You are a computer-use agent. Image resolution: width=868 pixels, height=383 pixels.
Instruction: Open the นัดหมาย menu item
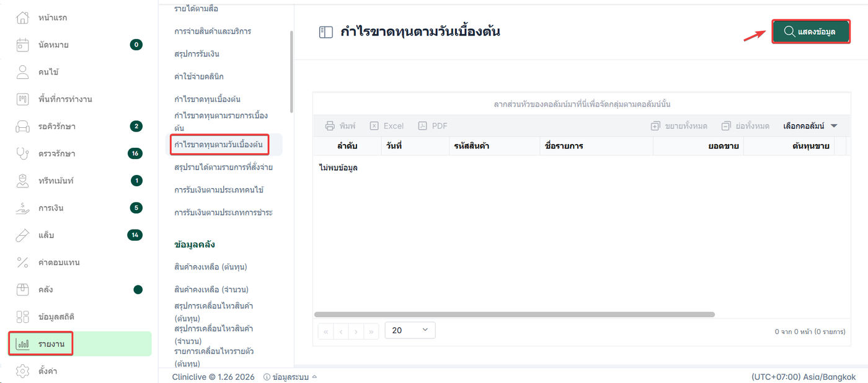80,45
